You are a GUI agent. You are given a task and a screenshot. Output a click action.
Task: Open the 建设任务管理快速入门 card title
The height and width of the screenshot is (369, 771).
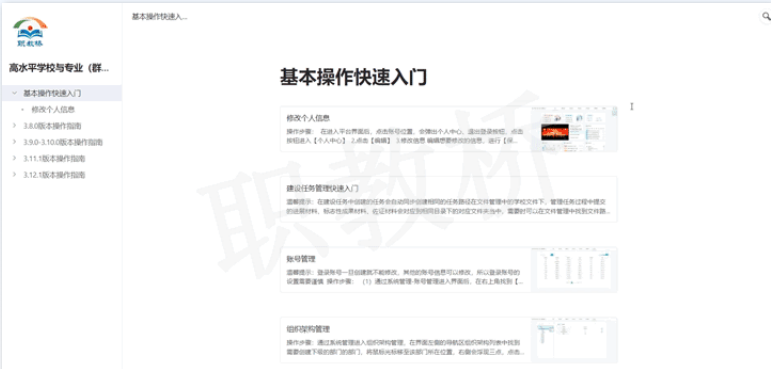click(x=322, y=188)
